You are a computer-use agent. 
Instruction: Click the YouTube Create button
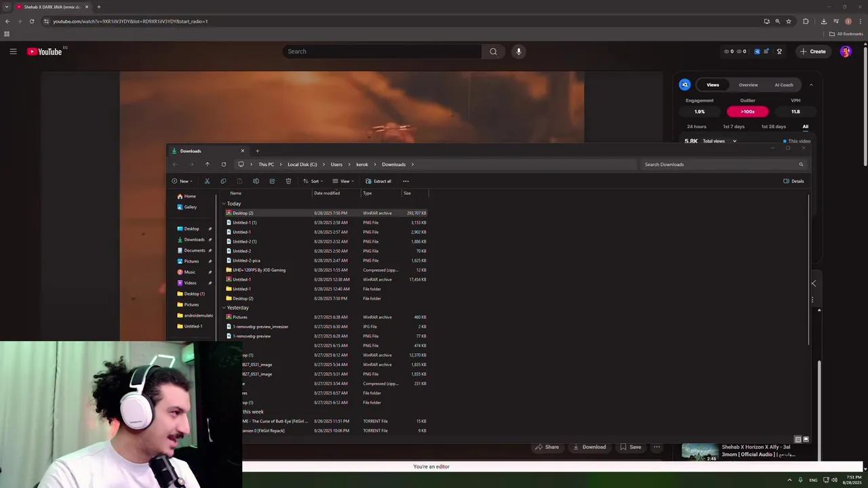click(812, 52)
